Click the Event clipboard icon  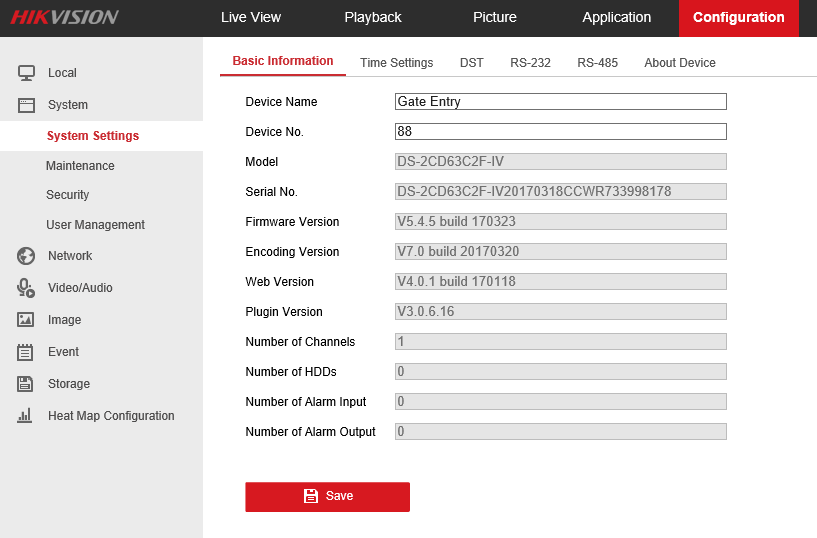26,352
